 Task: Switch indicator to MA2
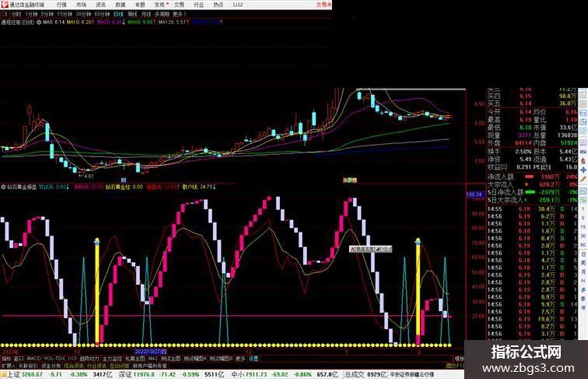tap(152, 358)
